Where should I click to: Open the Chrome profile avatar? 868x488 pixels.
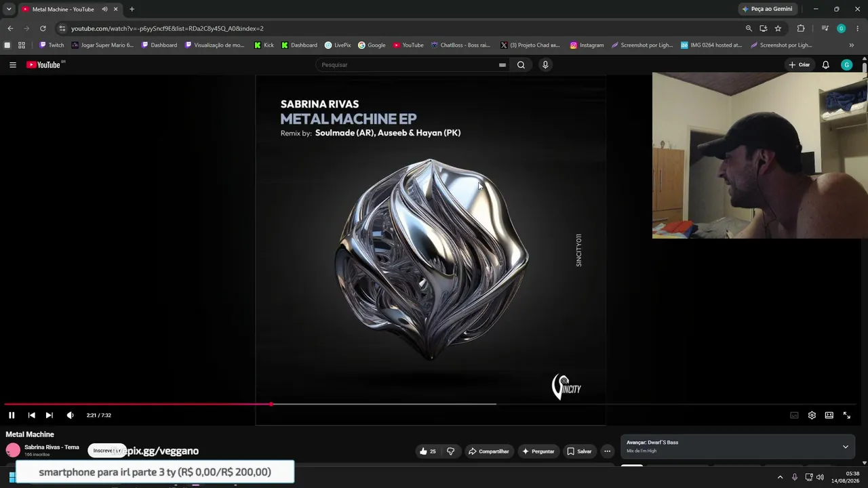click(842, 28)
